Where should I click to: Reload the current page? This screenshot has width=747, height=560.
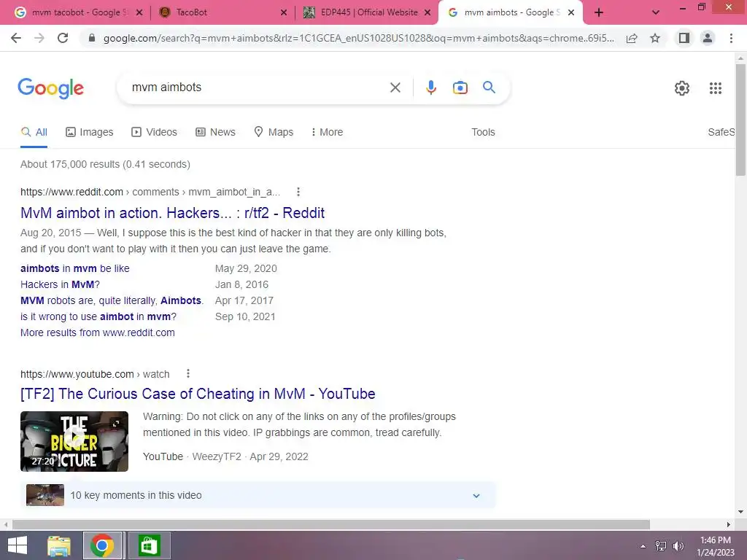click(x=63, y=38)
